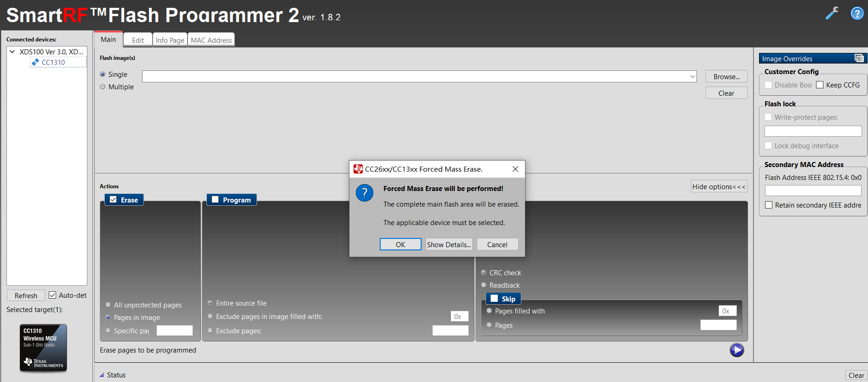Clear the flash image selection
This screenshot has height=382, width=868.
click(x=726, y=93)
